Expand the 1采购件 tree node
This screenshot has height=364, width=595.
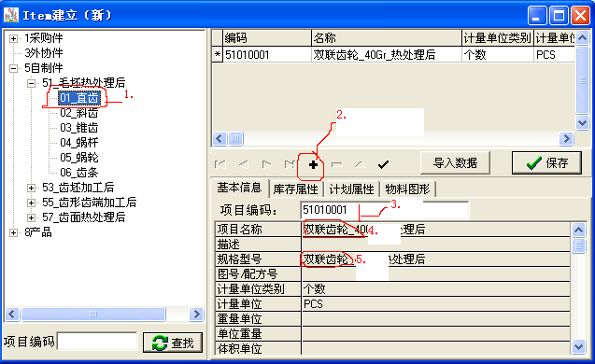pyautogui.click(x=13, y=38)
